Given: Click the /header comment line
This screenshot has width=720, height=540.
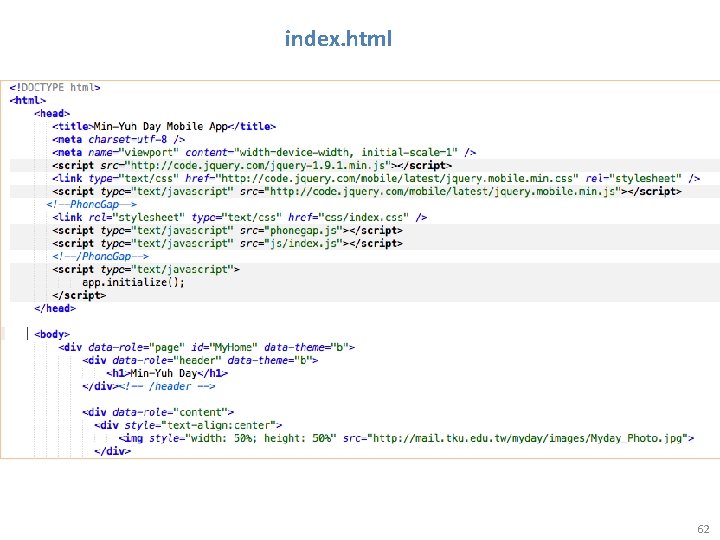Looking at the screenshot, I should click(x=149, y=386).
